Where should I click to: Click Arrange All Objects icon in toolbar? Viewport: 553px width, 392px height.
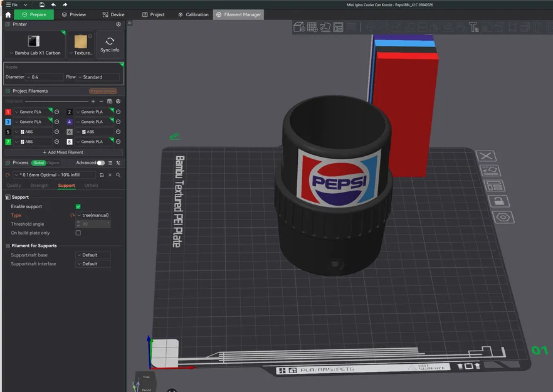(338, 27)
